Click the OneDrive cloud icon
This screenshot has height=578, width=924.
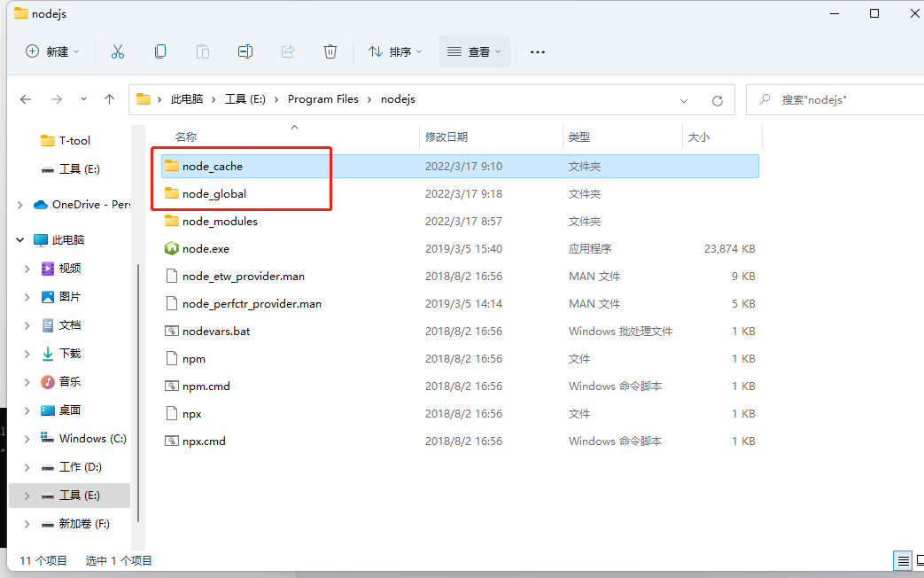(x=41, y=205)
